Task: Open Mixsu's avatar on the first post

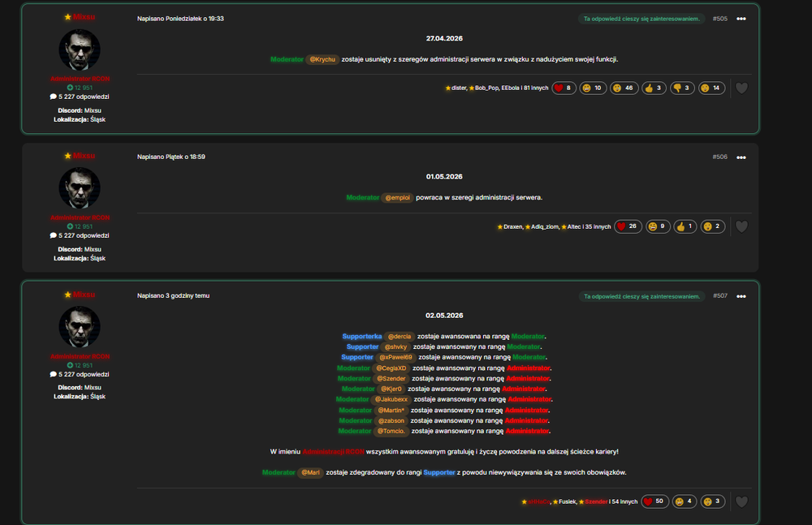Action: 80,49
